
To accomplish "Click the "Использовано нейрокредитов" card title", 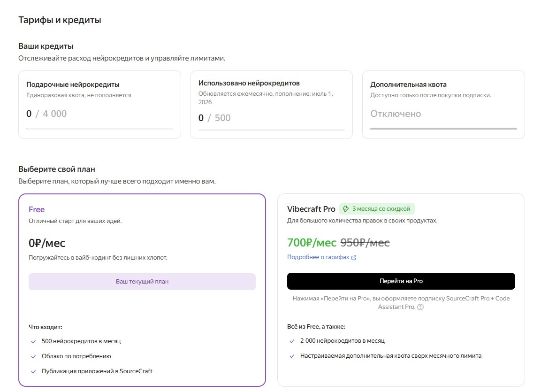I will 249,83.
